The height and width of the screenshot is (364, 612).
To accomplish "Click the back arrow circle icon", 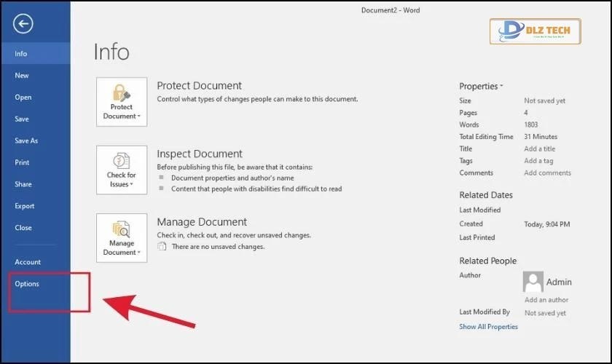I will pos(23,25).
